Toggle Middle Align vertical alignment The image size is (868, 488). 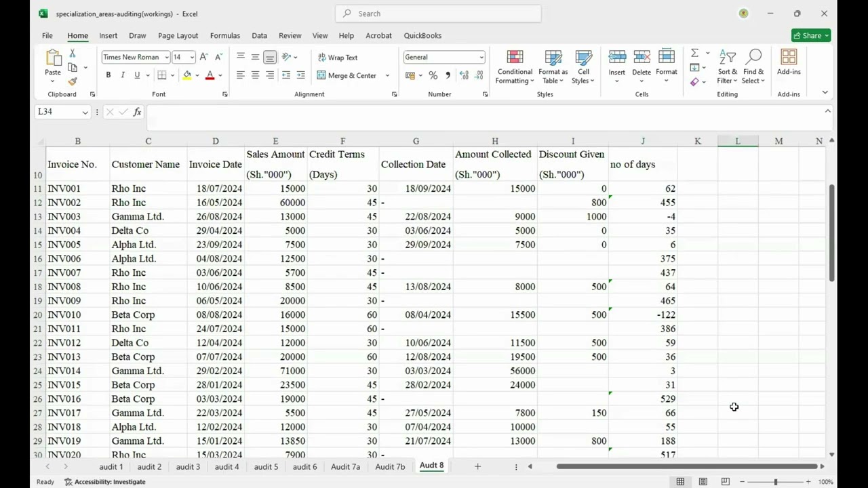[255, 57]
